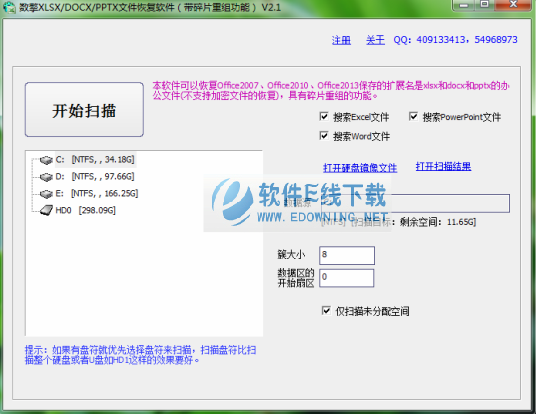Select the E: drive icon in the tree

(x=46, y=194)
